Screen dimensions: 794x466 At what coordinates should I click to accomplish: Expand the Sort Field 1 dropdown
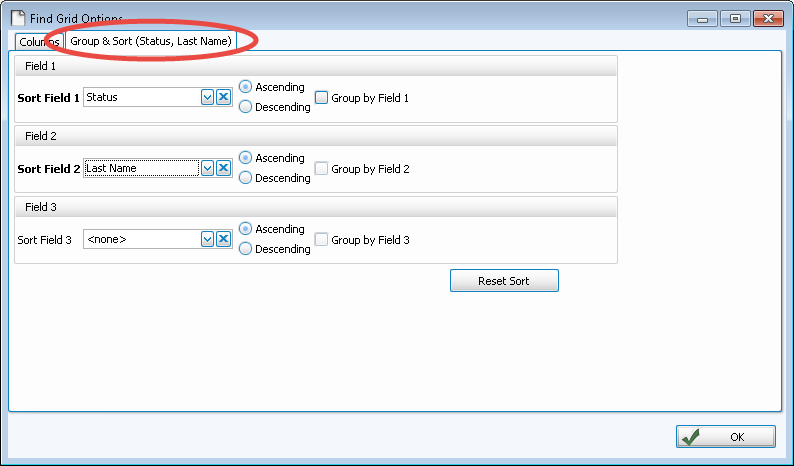pyautogui.click(x=208, y=97)
